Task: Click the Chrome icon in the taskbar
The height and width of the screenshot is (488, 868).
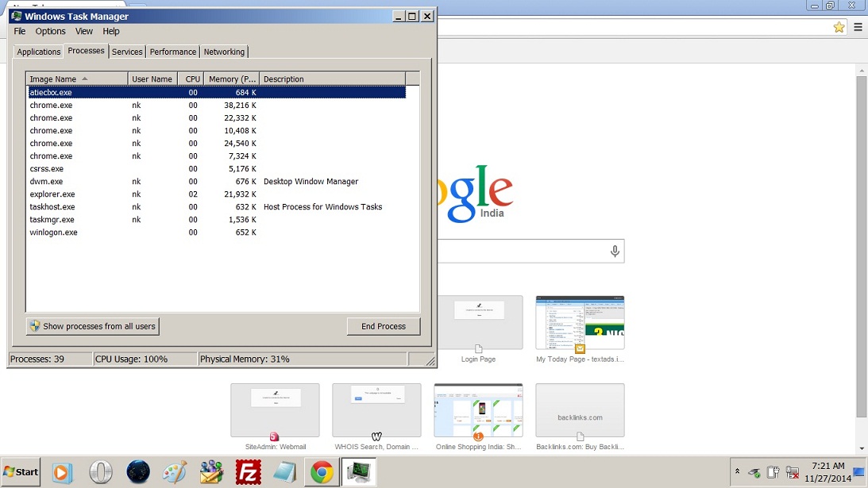Action: point(322,472)
